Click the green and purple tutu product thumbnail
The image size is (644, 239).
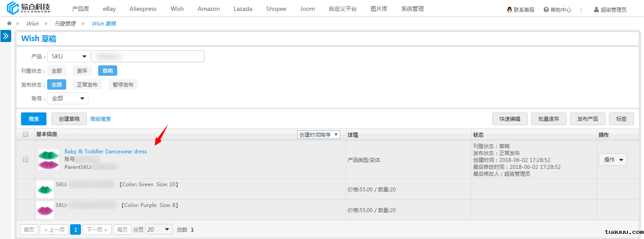[48, 159]
